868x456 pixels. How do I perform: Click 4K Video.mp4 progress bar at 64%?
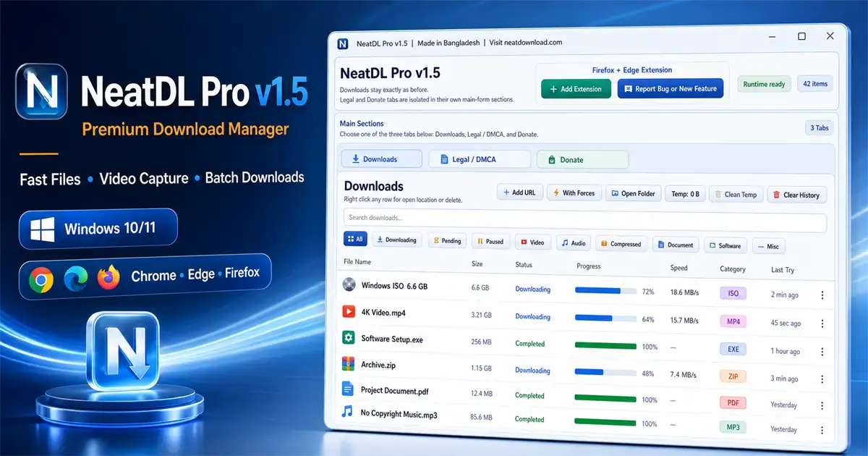point(605,318)
